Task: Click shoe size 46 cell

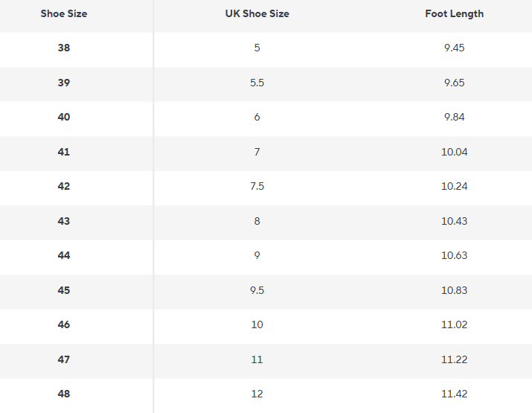Action: coord(64,324)
